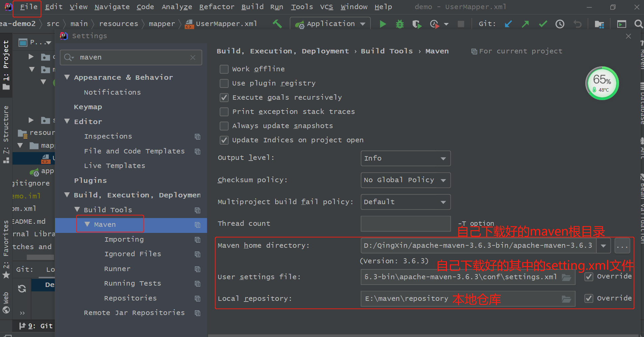Open the Edit menu
Viewport: 644px width, 337px height.
(x=54, y=7)
